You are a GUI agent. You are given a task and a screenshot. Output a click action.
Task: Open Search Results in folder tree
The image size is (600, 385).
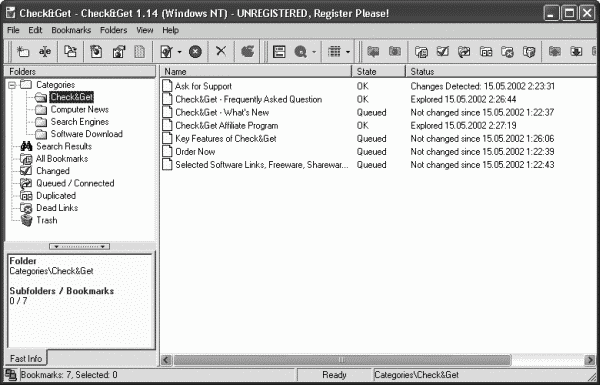point(64,146)
